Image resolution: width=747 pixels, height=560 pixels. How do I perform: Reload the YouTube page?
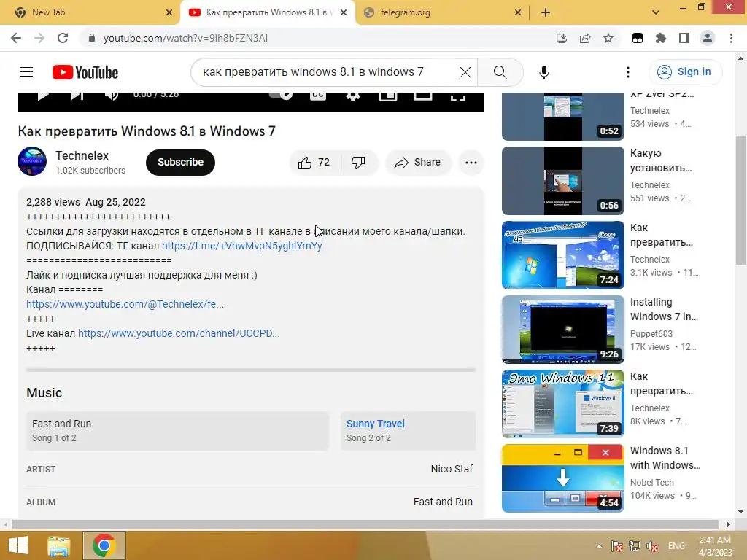coord(63,38)
